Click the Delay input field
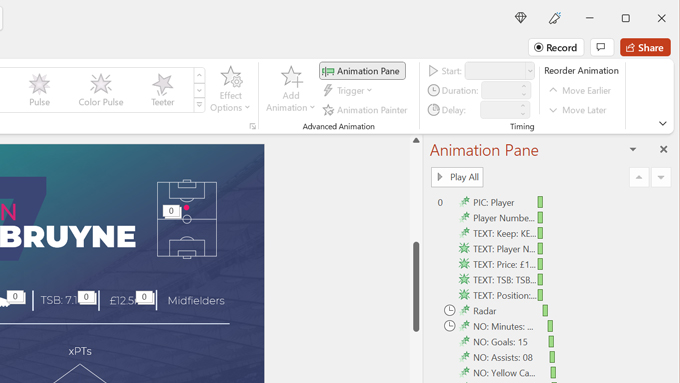The width and height of the screenshot is (680, 383). tap(500, 110)
